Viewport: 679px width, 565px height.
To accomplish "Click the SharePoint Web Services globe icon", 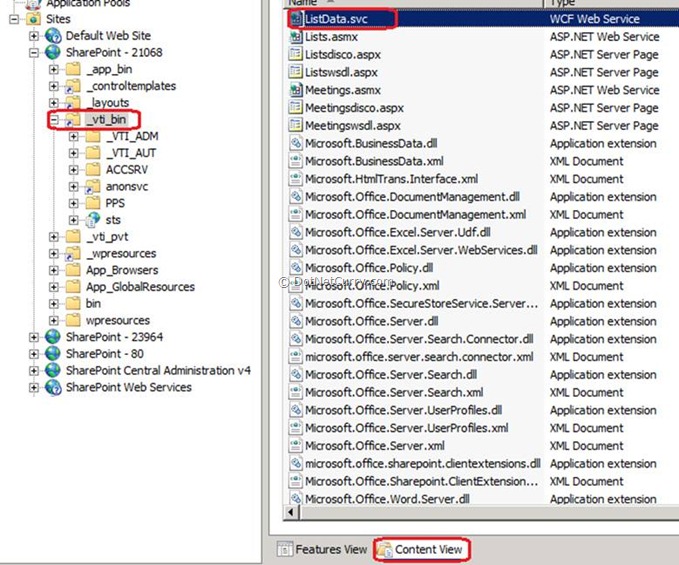I will point(53,387).
